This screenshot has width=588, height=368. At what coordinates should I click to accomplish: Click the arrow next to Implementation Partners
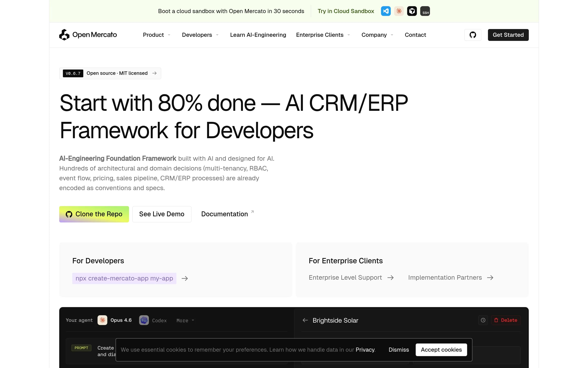click(x=490, y=278)
